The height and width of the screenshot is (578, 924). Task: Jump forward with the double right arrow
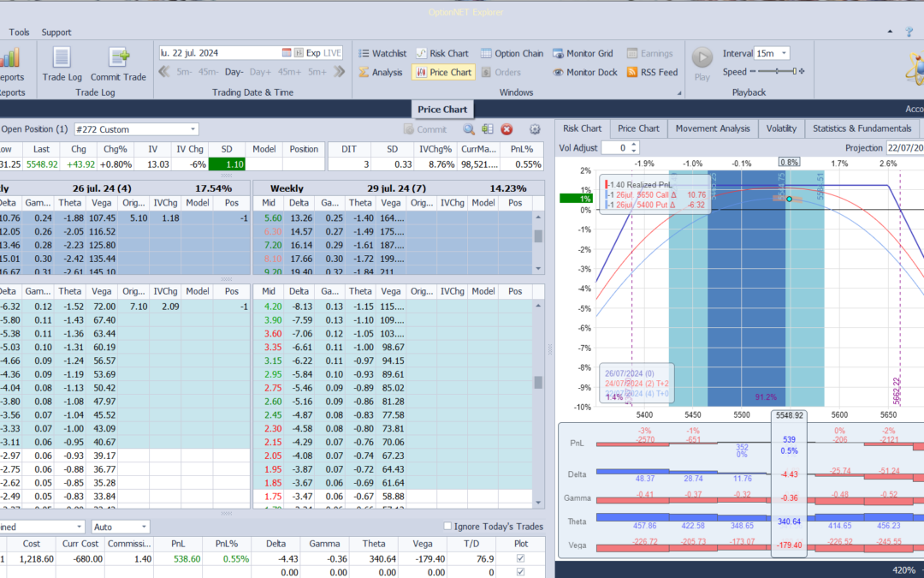tap(339, 72)
